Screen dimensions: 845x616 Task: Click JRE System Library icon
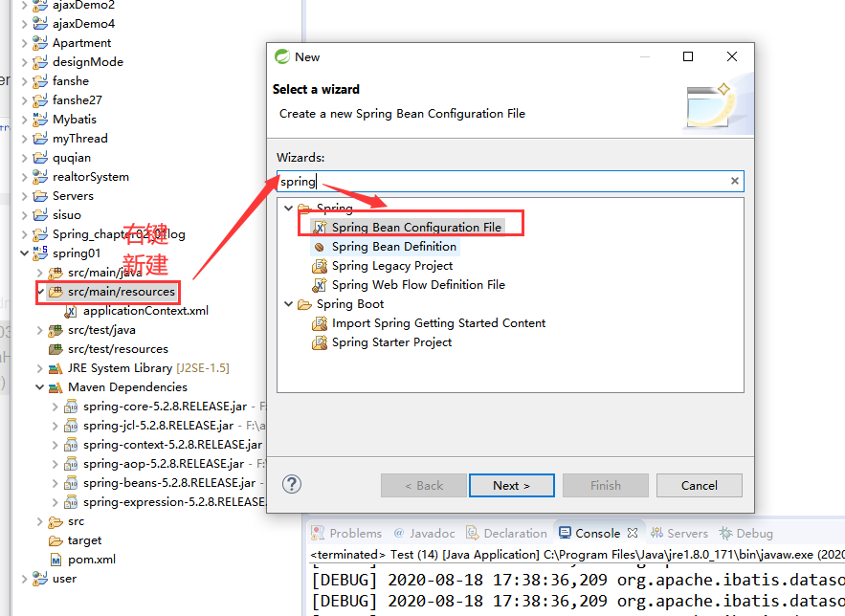click(x=56, y=369)
